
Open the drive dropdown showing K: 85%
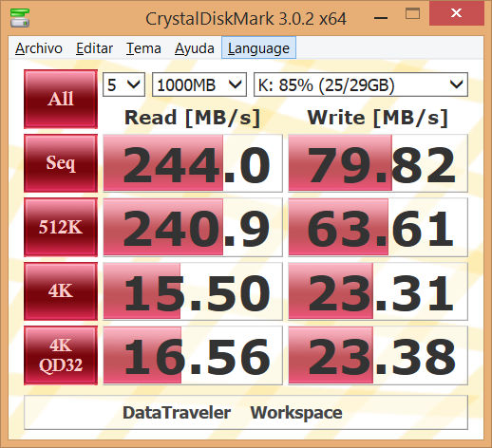(x=361, y=84)
